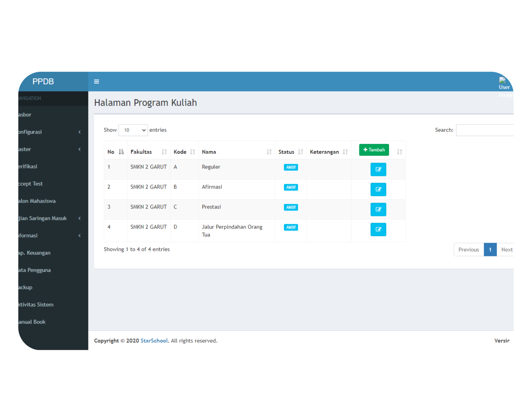The width and height of the screenshot is (532, 399).
Task: Sort by Status column arrows
Action: click(x=300, y=152)
